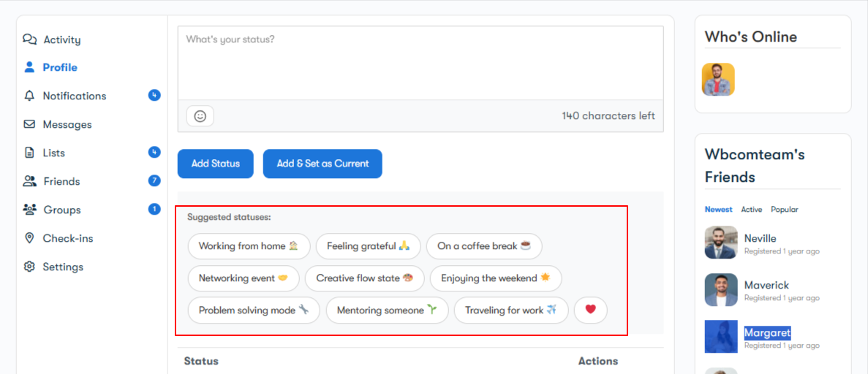Click the Groups icon in sidebar

(29, 210)
